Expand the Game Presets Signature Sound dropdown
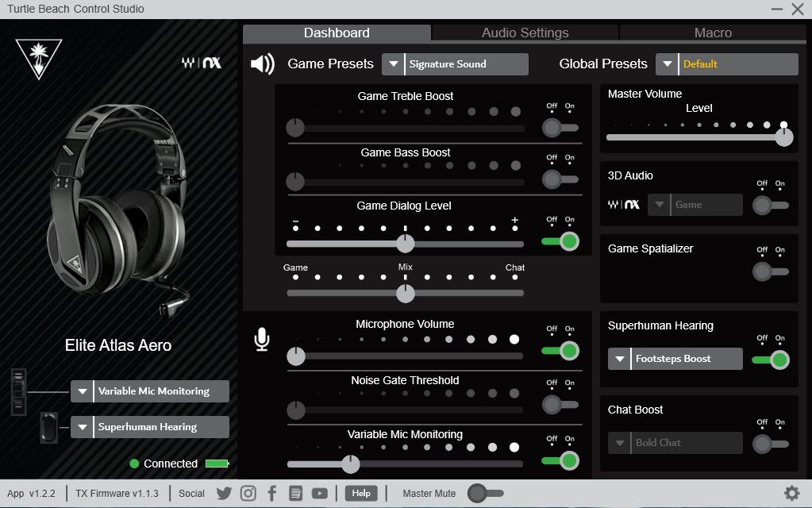The image size is (812, 508). coord(455,64)
